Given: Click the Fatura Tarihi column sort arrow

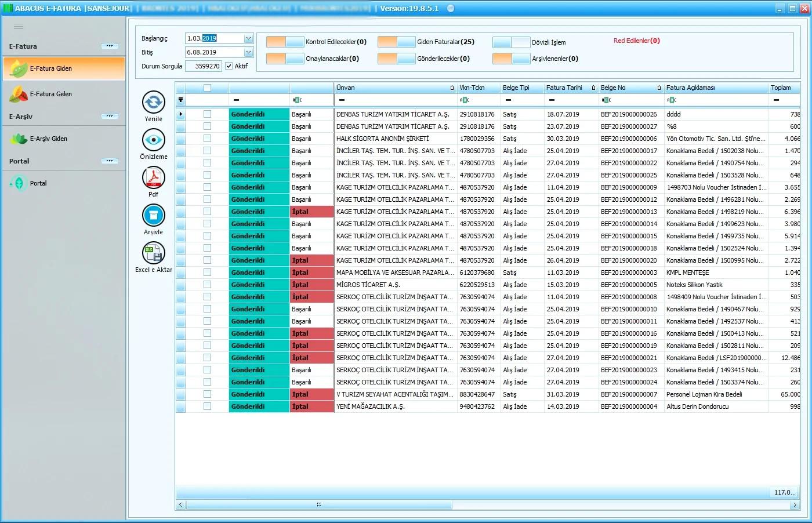Looking at the screenshot, I should (x=593, y=88).
